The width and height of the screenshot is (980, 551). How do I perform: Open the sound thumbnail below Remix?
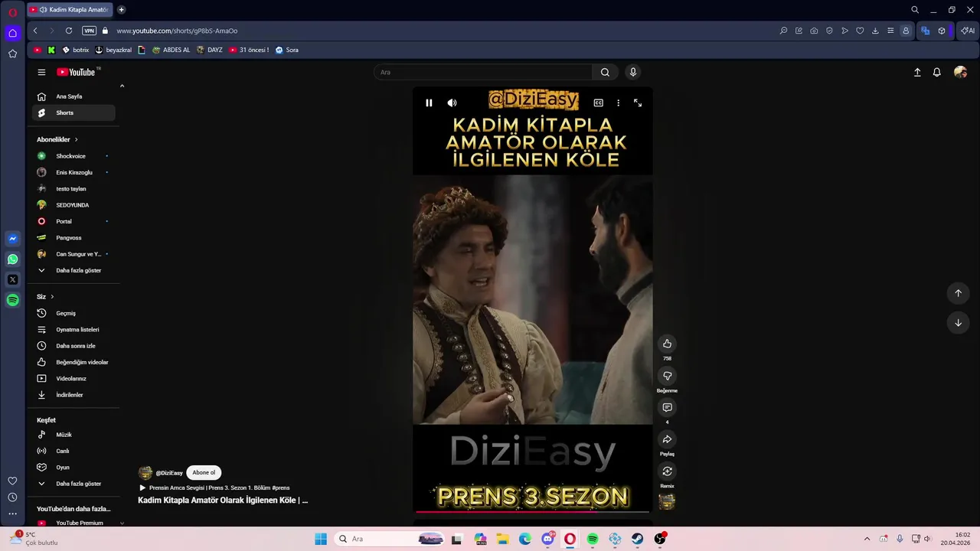click(x=667, y=502)
